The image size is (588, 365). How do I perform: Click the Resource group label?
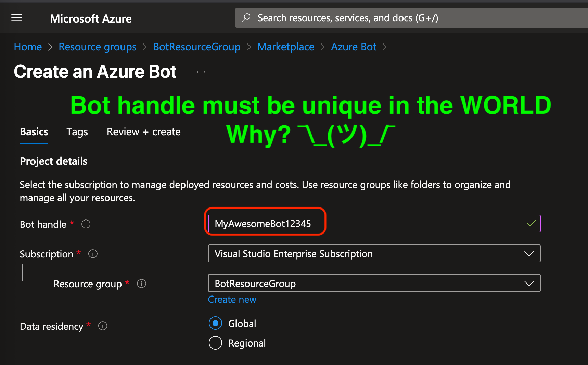point(88,284)
